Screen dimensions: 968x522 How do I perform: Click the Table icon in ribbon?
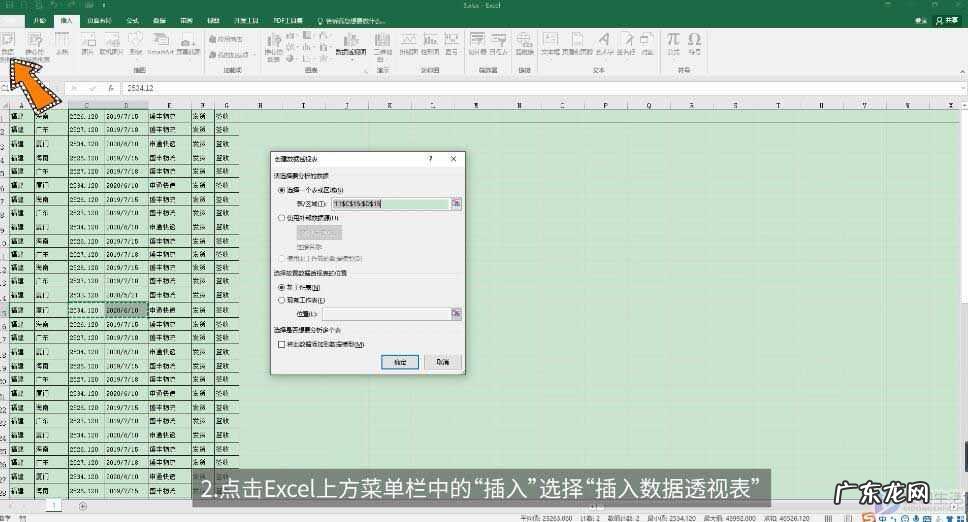pyautogui.click(x=62, y=44)
